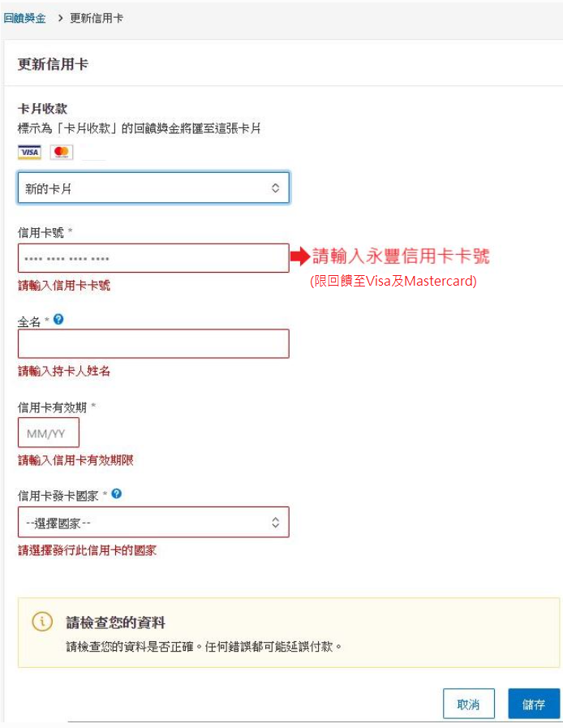Click help icon beside 全名 label
This screenshot has width=563, height=728.
pos(58,320)
